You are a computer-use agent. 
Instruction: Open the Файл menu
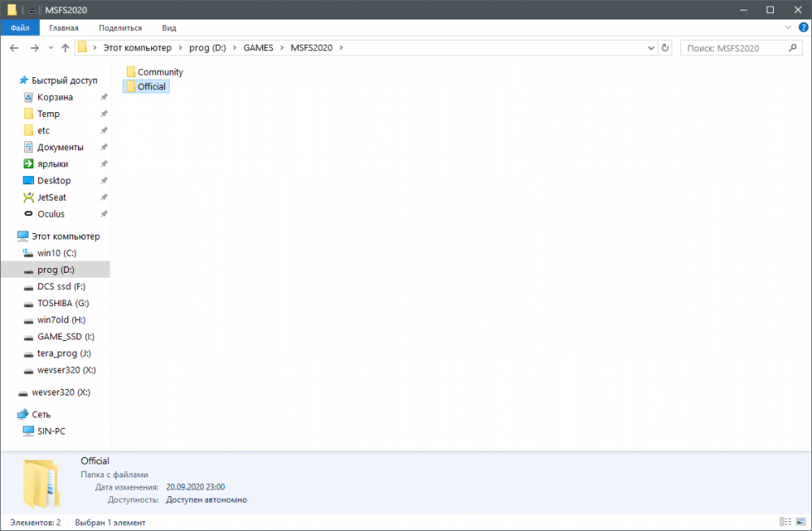(x=19, y=27)
